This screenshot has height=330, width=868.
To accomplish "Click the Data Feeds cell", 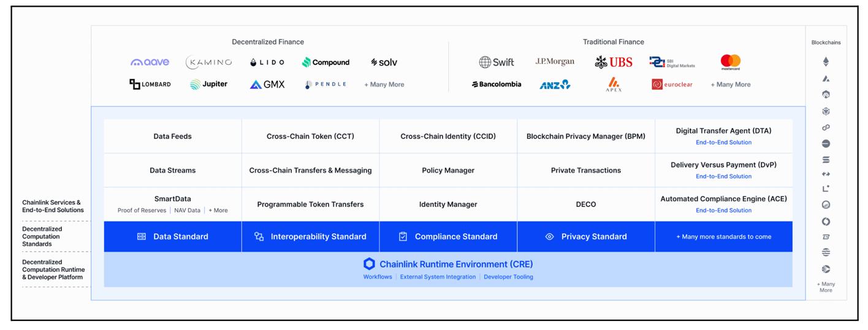I will tap(172, 137).
